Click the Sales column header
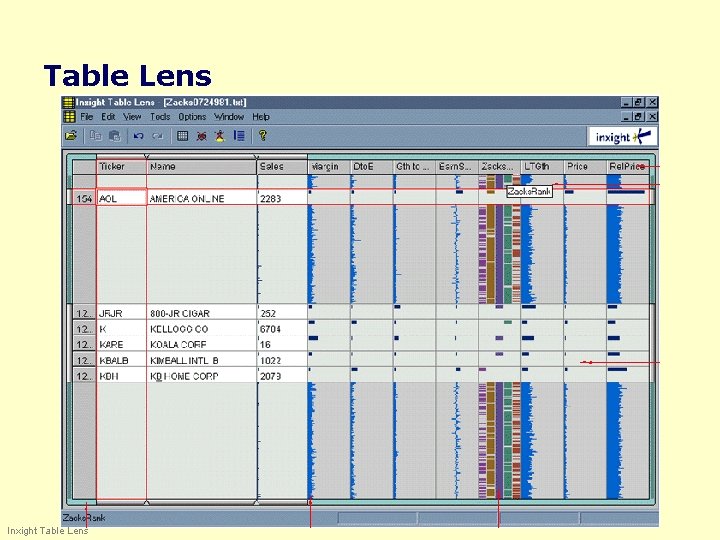 [x=282, y=167]
